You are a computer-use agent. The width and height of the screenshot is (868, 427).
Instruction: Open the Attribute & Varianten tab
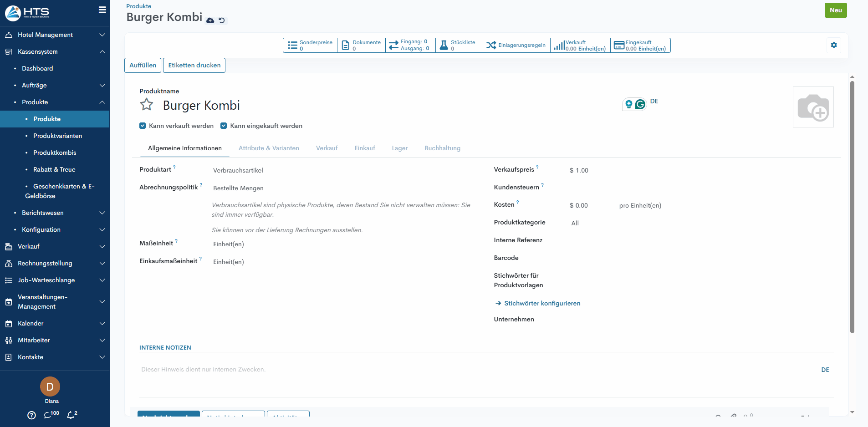269,148
